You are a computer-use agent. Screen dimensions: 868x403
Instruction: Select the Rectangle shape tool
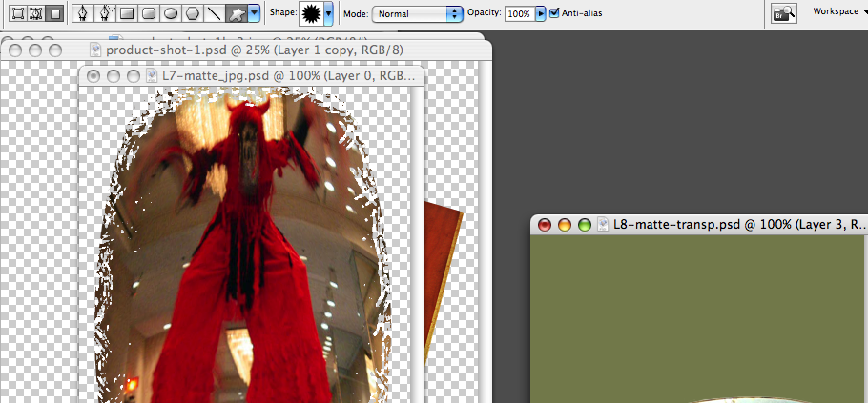[x=128, y=14]
